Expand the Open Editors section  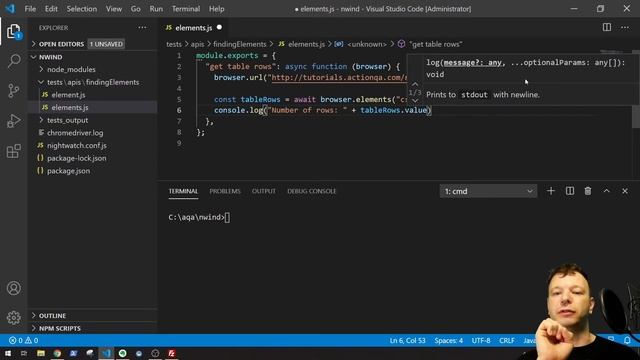[x=78, y=44]
